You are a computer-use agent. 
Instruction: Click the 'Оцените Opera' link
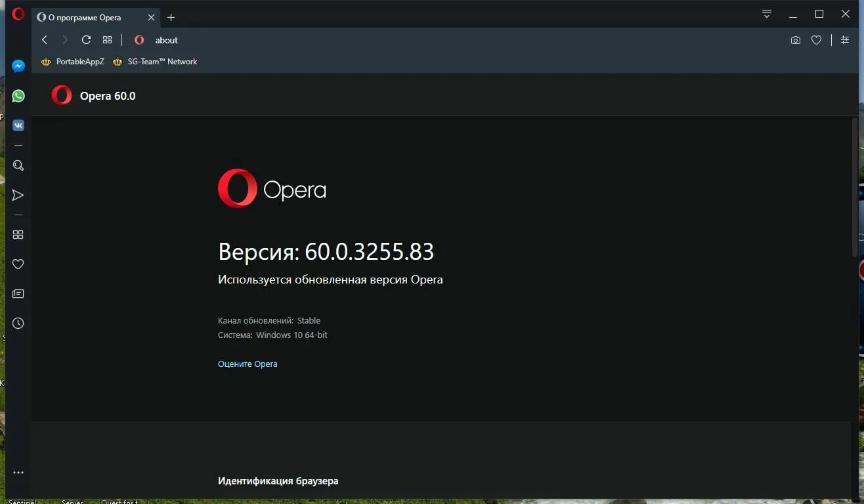click(248, 364)
